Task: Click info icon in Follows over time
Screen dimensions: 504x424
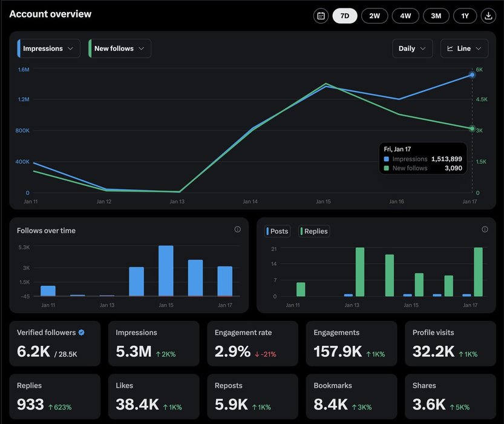Action: (237, 230)
